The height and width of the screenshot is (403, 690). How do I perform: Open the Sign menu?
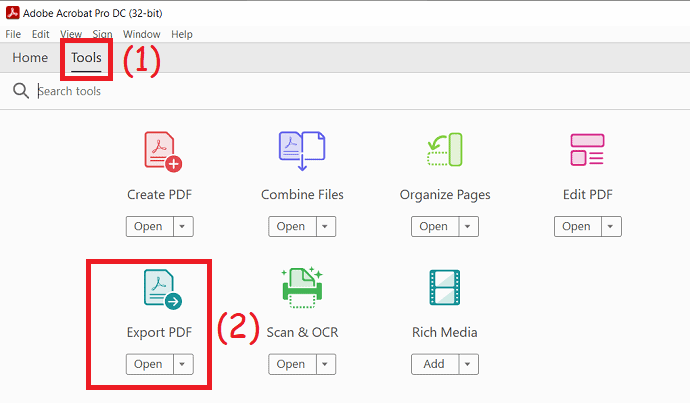(102, 34)
